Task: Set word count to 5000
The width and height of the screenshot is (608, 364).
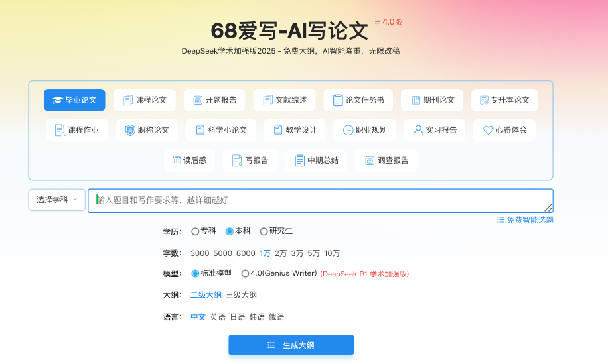Action: pos(222,253)
